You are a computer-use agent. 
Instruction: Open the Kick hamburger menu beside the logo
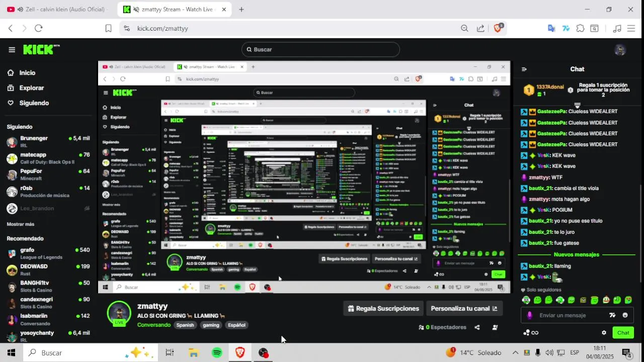[x=12, y=49]
